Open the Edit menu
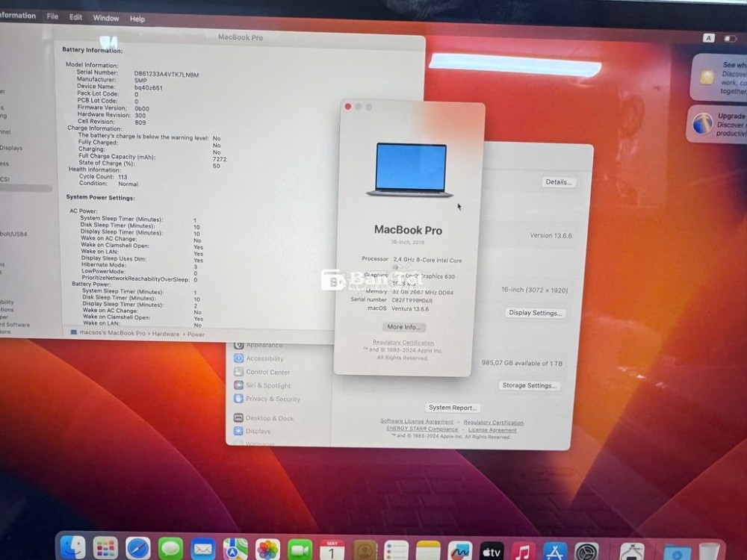 click(75, 17)
